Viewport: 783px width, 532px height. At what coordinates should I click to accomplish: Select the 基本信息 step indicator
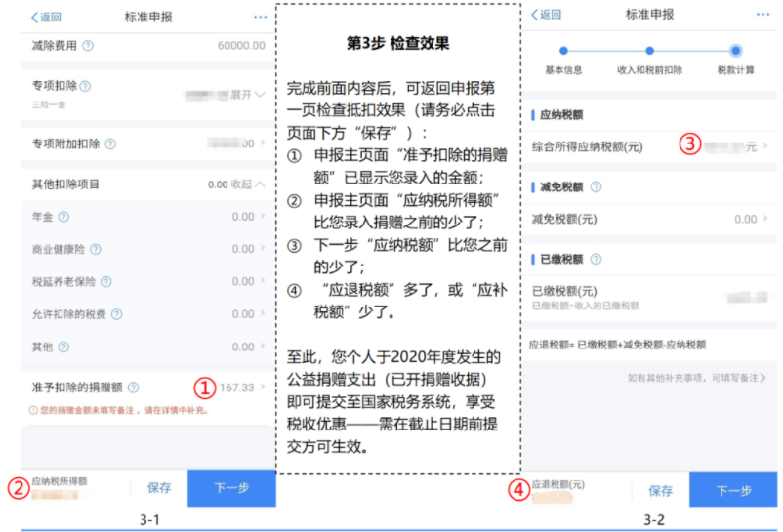coord(563,51)
